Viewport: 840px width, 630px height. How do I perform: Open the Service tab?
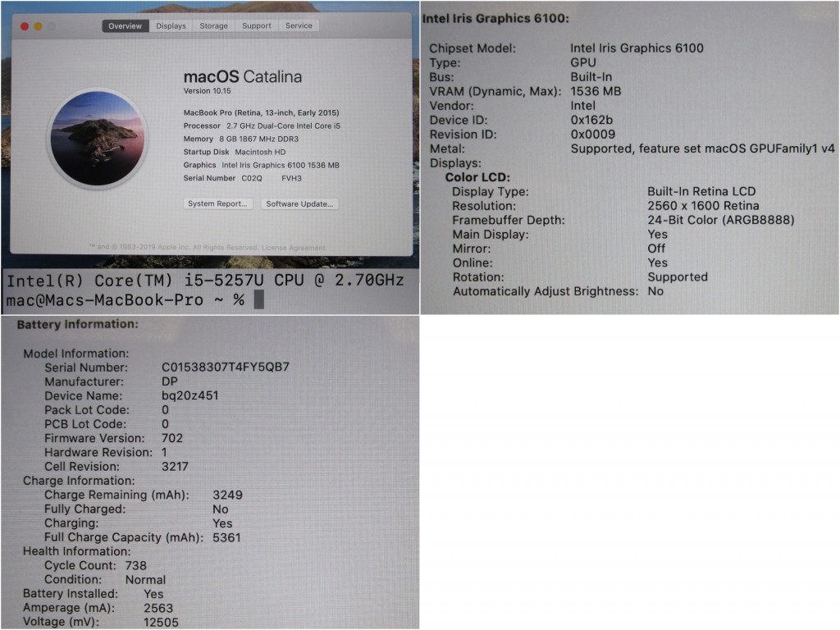coord(299,25)
